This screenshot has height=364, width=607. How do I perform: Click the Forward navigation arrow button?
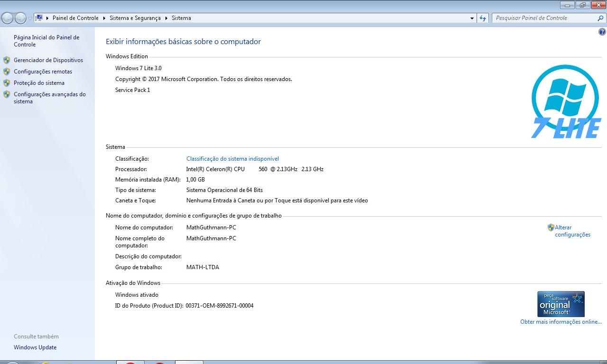[x=20, y=18]
